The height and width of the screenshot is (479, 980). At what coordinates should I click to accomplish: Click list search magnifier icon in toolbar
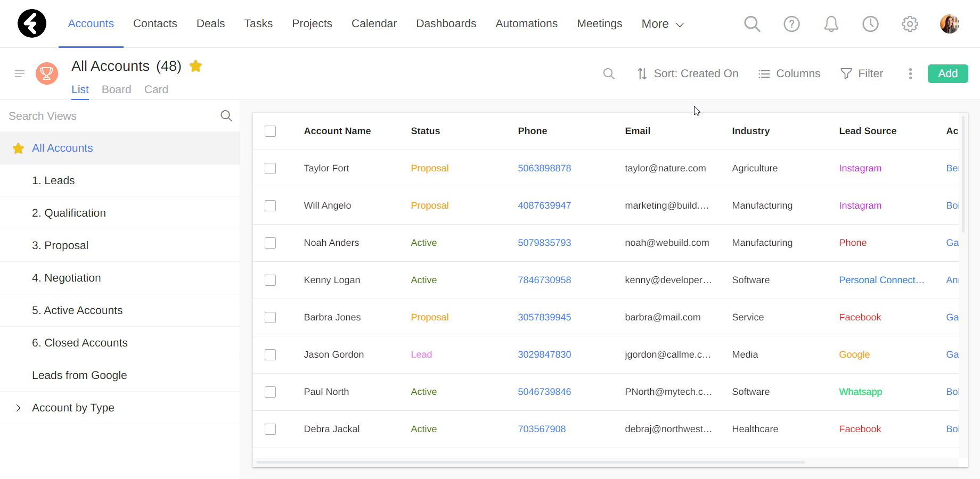[x=609, y=73]
